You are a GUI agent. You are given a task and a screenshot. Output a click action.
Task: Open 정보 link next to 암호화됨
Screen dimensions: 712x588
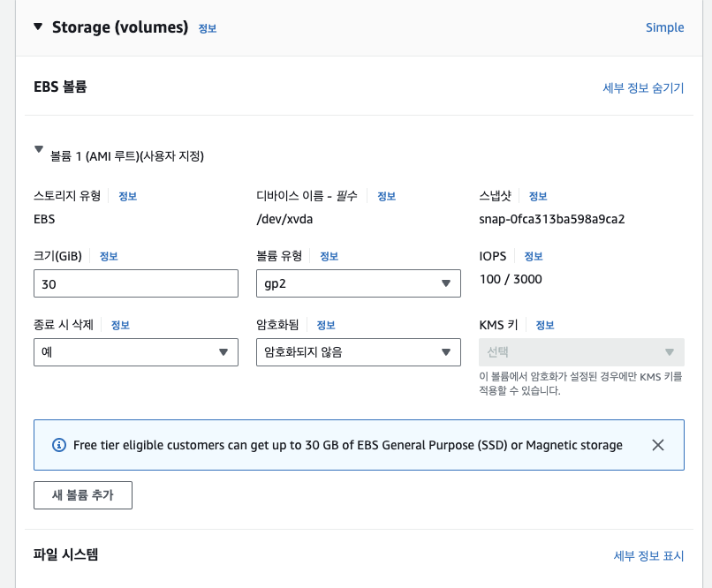(x=326, y=325)
